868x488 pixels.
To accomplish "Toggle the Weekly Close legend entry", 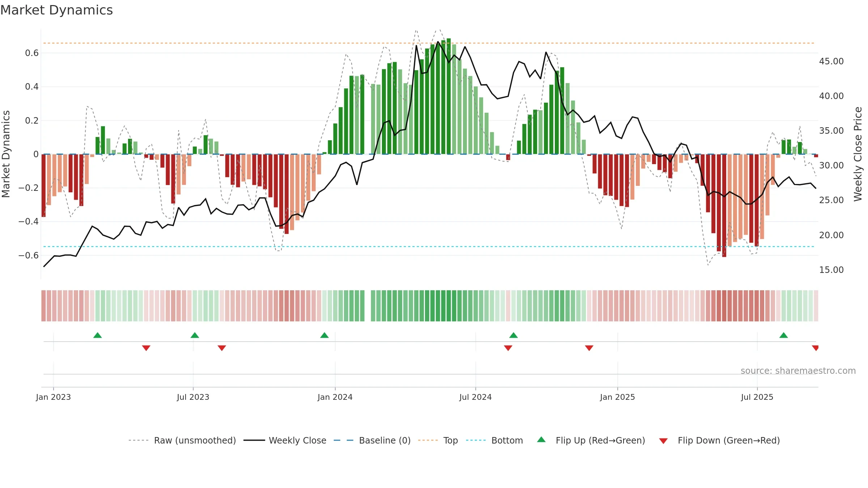I will [x=285, y=440].
